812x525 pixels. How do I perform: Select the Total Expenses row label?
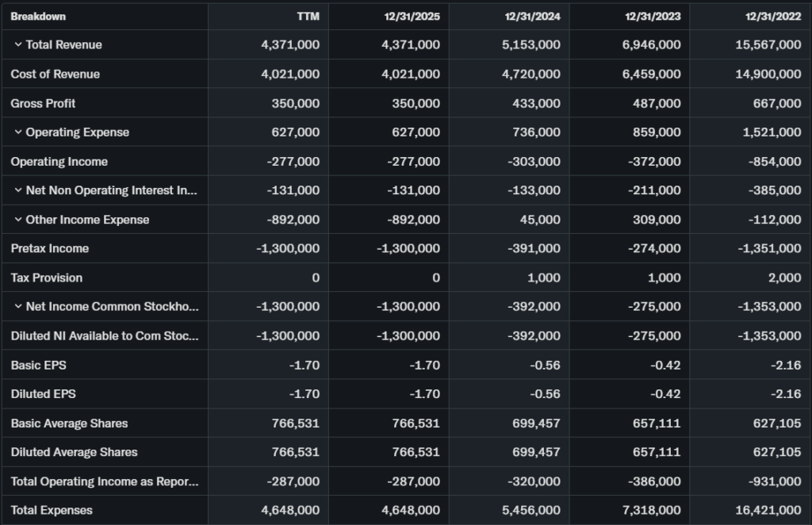52,510
